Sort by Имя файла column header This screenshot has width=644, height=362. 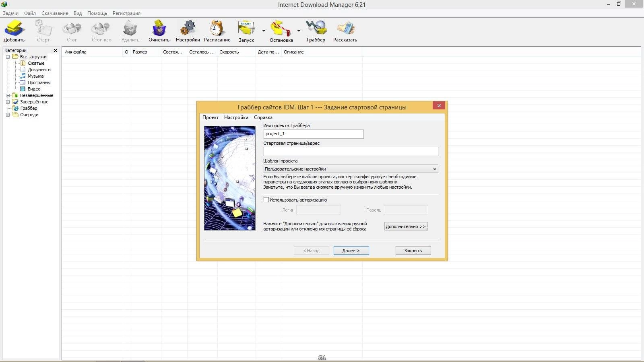tap(92, 52)
